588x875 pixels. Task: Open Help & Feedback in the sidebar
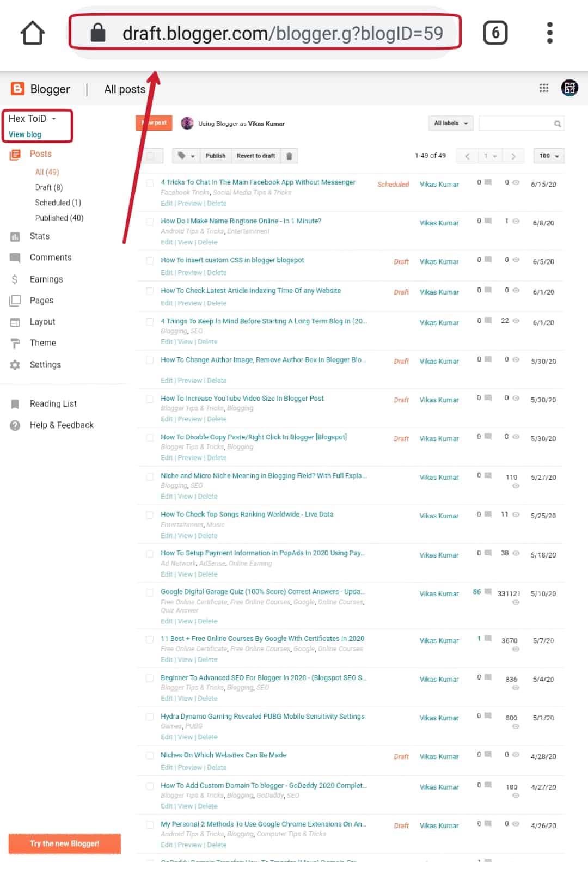[62, 425]
